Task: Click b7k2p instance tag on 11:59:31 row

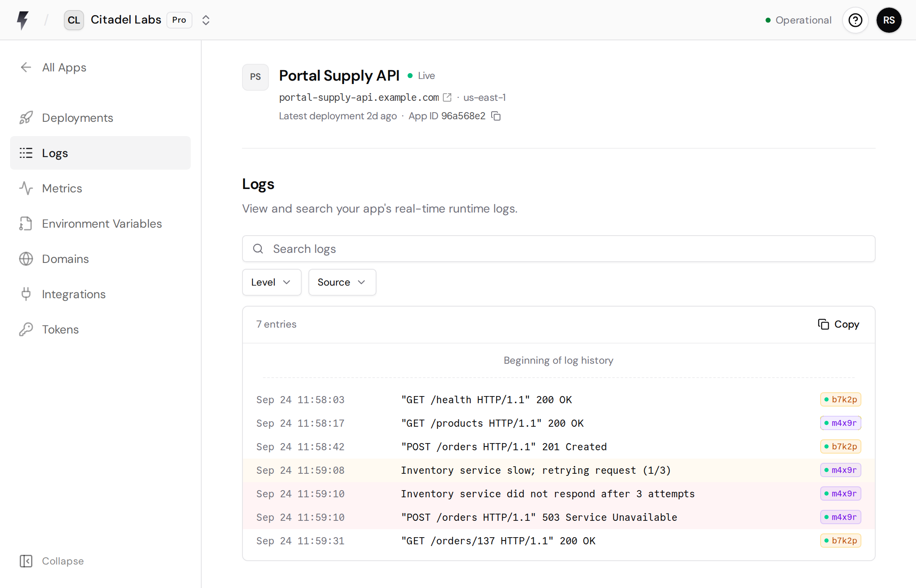Action: coord(840,541)
